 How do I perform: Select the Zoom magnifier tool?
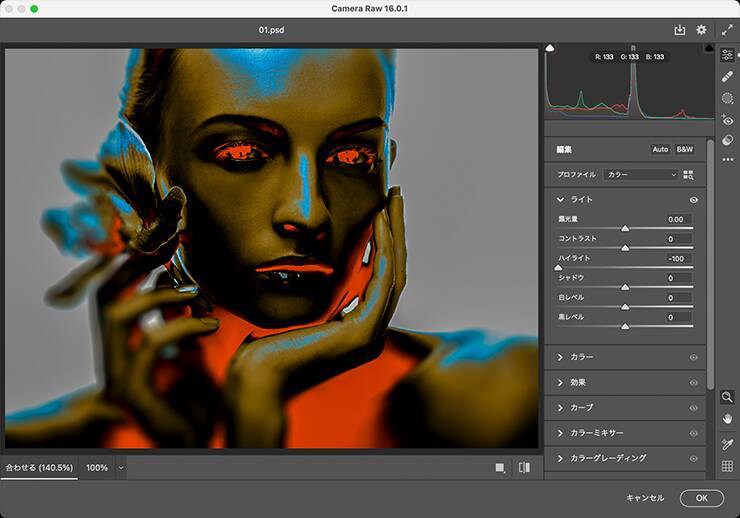pyautogui.click(x=727, y=397)
